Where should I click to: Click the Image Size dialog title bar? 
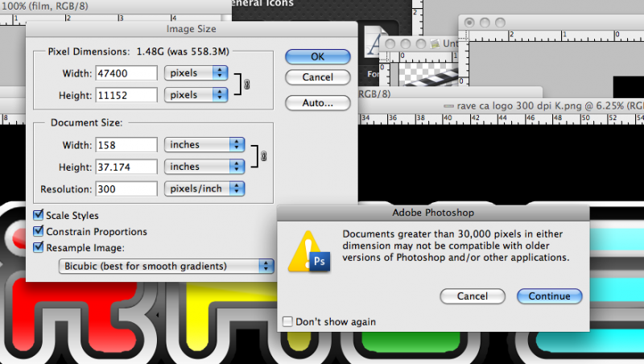[x=192, y=29]
